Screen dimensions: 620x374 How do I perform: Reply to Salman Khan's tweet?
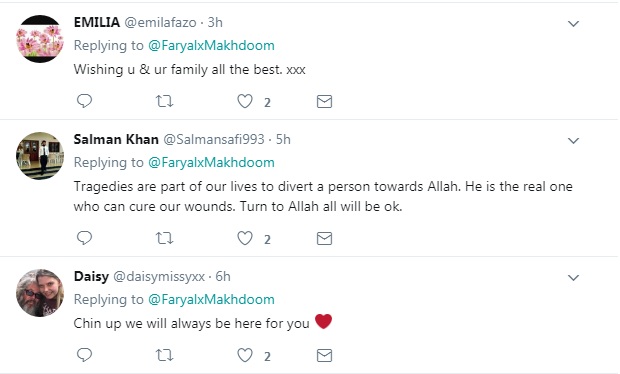pyautogui.click(x=84, y=238)
